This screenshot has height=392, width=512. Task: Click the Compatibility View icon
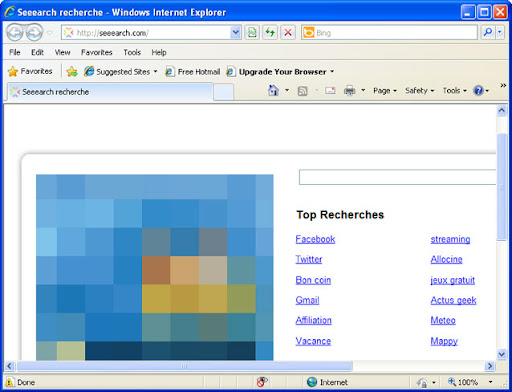252,33
